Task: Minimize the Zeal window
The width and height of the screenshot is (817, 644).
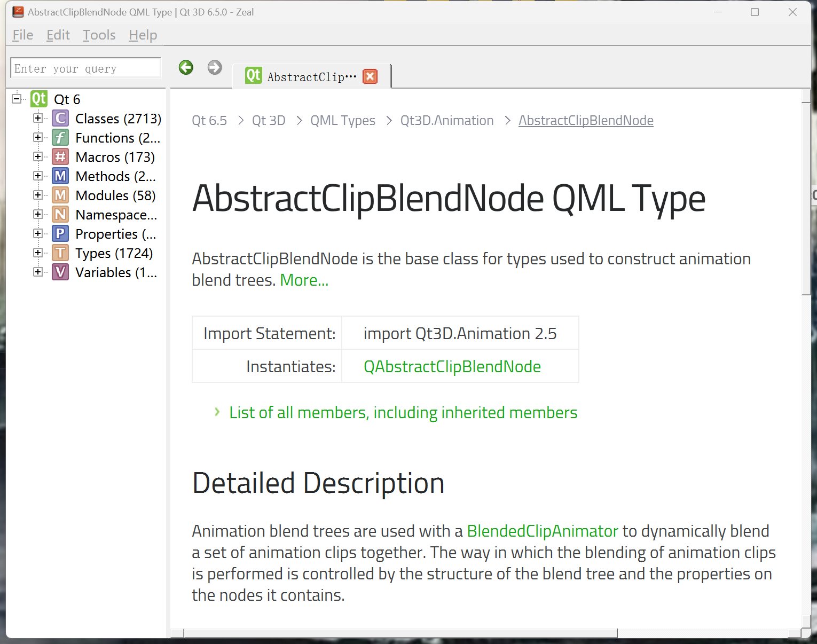Action: coord(718,12)
